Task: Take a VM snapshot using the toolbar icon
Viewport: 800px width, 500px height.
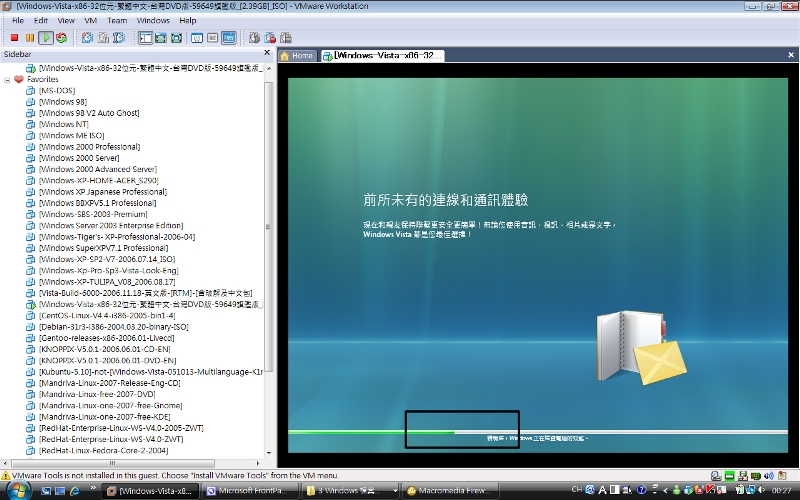Action: coord(88,38)
